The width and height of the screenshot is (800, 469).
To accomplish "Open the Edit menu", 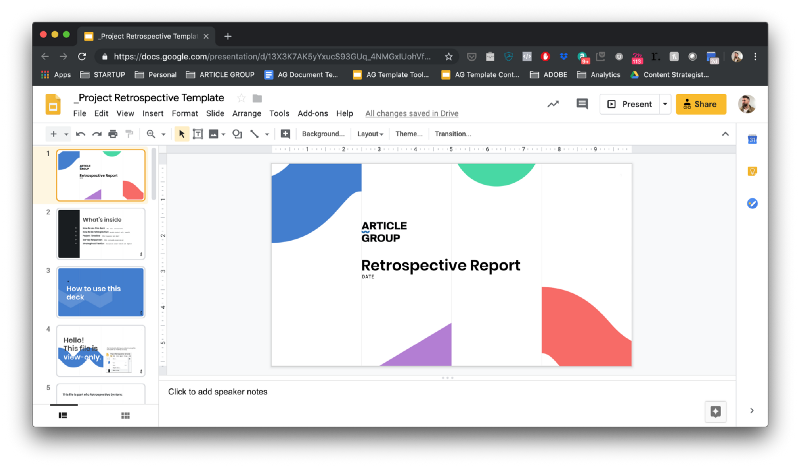I will pyautogui.click(x=101, y=113).
